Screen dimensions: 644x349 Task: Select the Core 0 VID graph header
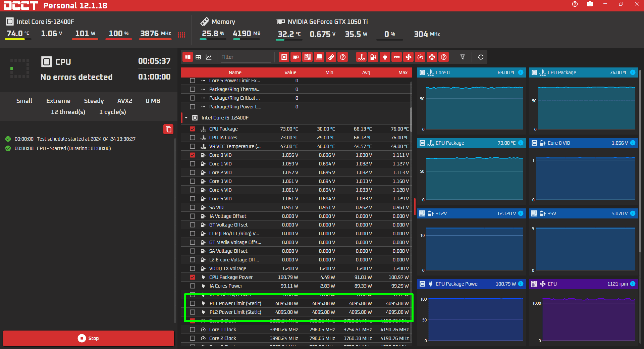[584, 143]
